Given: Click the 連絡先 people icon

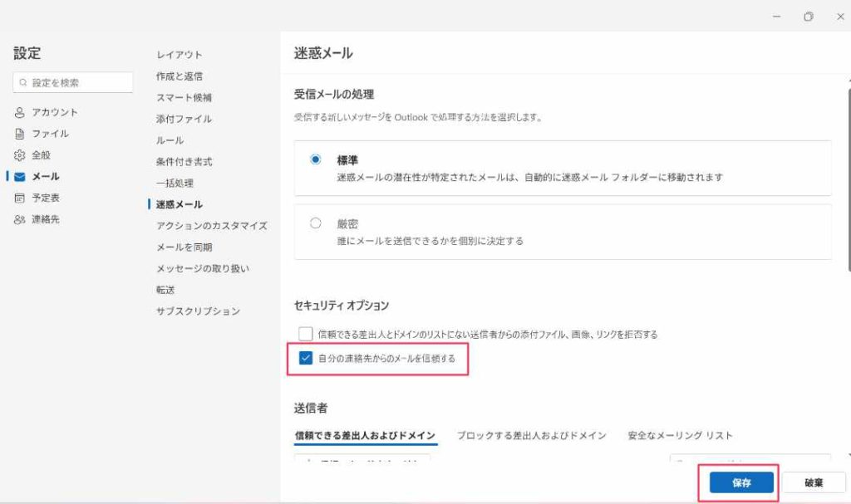Looking at the screenshot, I should (20, 220).
